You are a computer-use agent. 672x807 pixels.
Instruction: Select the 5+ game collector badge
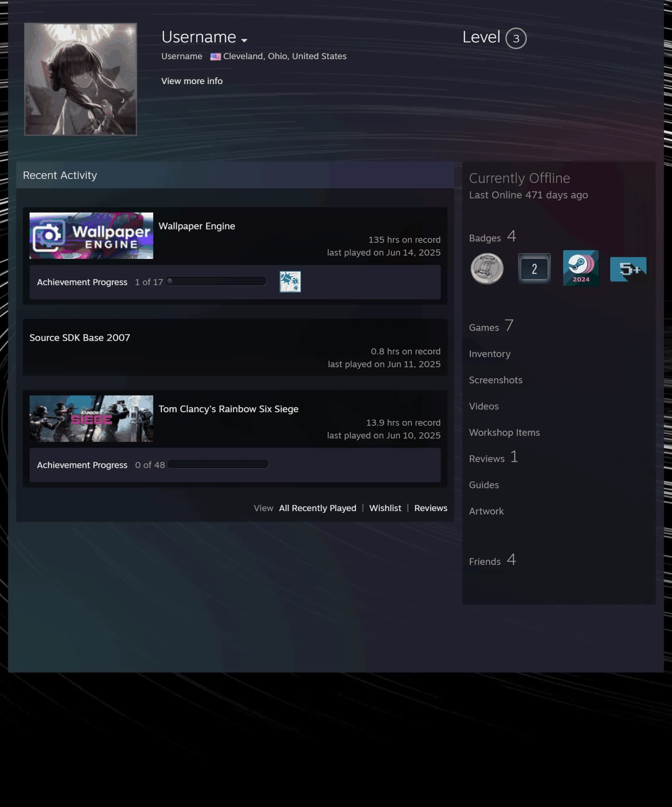point(628,269)
